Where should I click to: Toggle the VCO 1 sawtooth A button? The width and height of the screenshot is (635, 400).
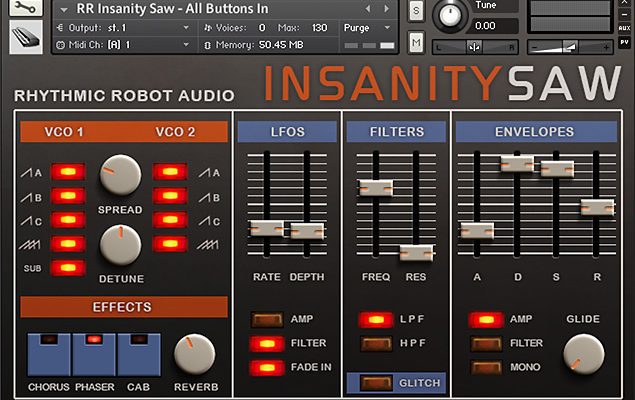click(68, 172)
